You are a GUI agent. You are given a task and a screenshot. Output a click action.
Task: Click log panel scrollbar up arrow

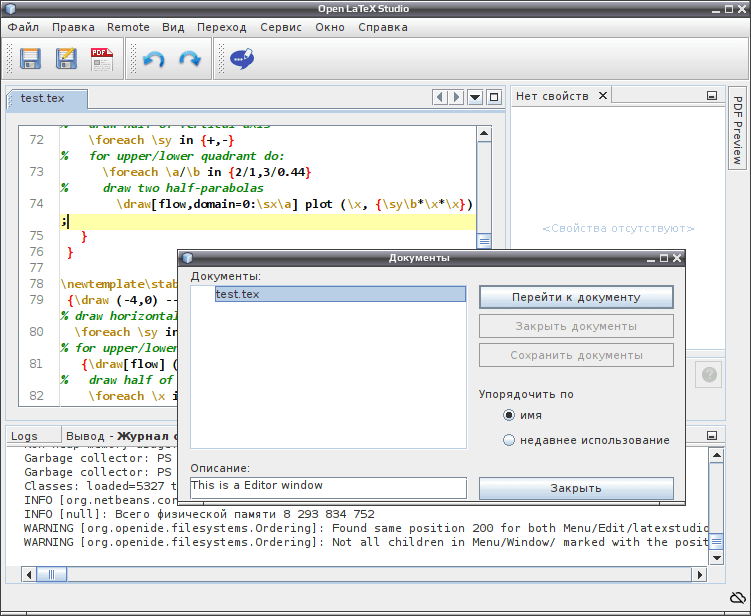[717, 455]
